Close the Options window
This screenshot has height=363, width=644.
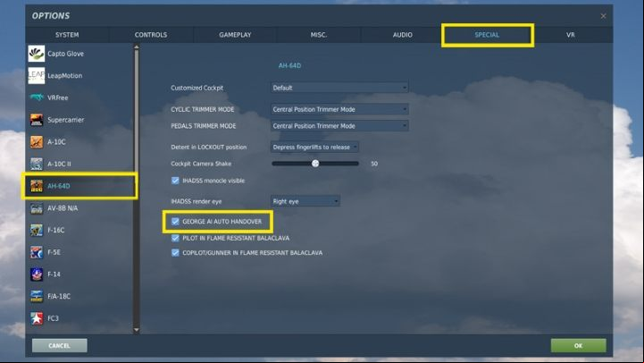click(603, 16)
